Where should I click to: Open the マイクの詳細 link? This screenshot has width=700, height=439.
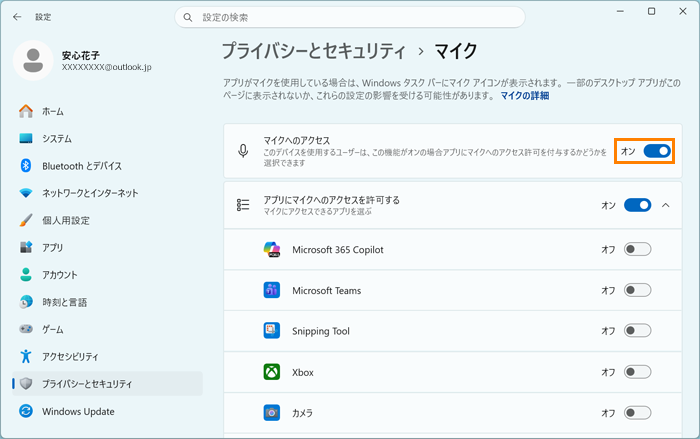pyautogui.click(x=525, y=96)
